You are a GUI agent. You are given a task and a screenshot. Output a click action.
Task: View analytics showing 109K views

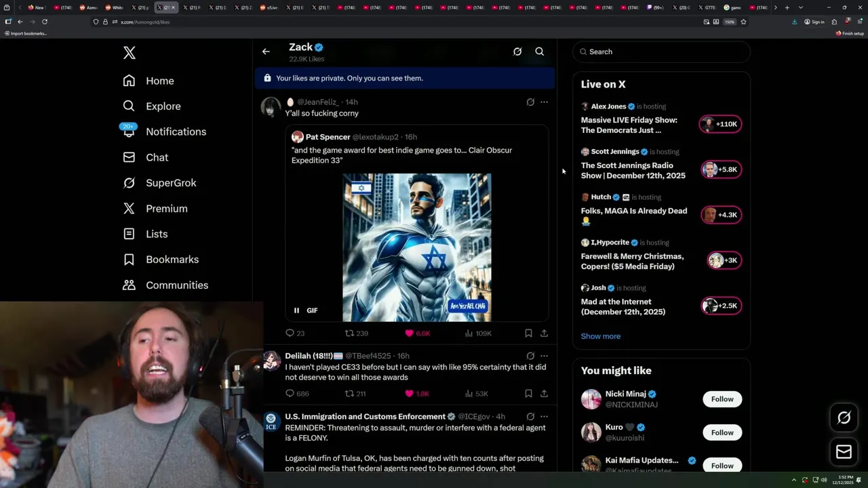click(478, 333)
